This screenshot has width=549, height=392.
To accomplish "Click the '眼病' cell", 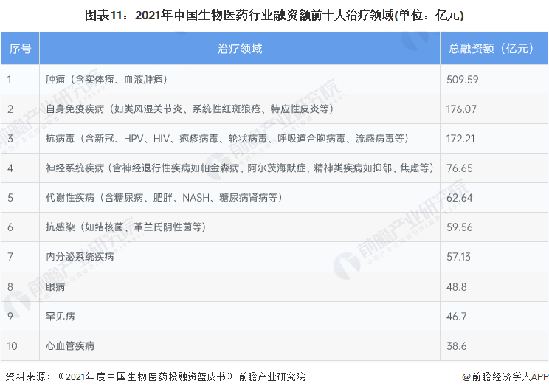I will point(55,286).
